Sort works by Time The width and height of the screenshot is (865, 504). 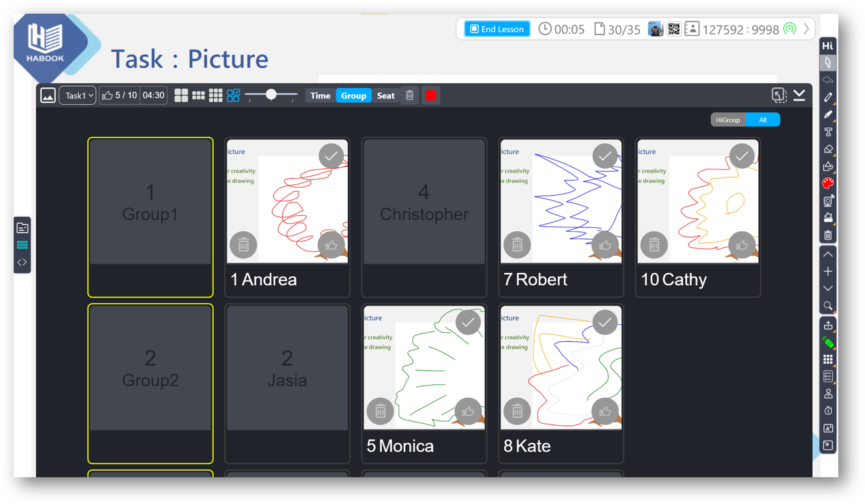point(320,96)
